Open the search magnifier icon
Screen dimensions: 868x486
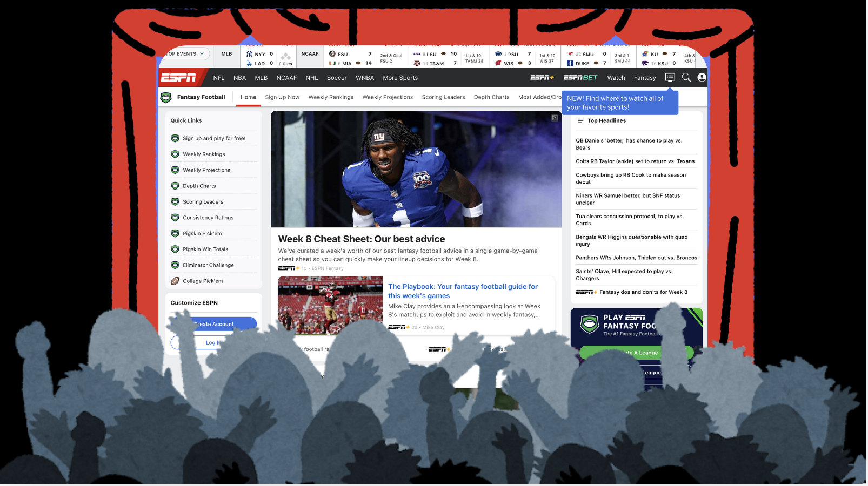tap(686, 77)
